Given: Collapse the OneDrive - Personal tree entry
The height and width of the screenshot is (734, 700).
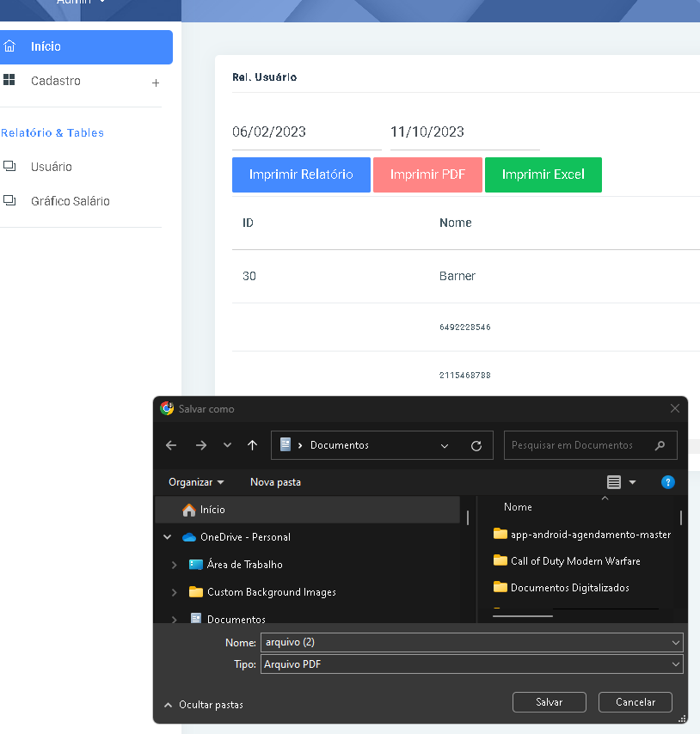Looking at the screenshot, I should coord(167,536).
